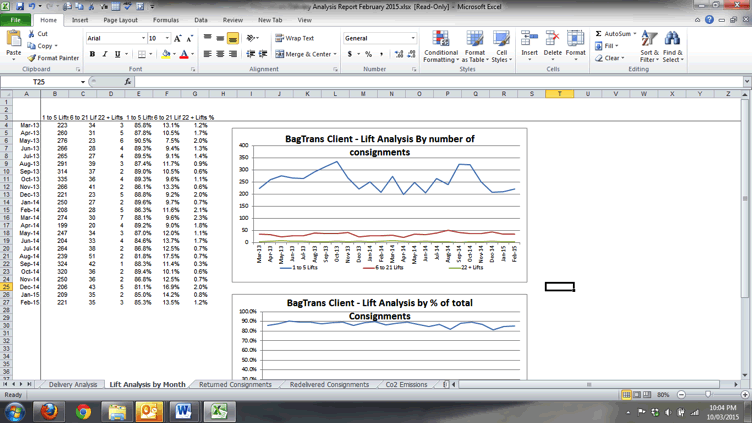Switch to Insert ribbon tab
752x423 pixels.
pyautogui.click(x=80, y=20)
